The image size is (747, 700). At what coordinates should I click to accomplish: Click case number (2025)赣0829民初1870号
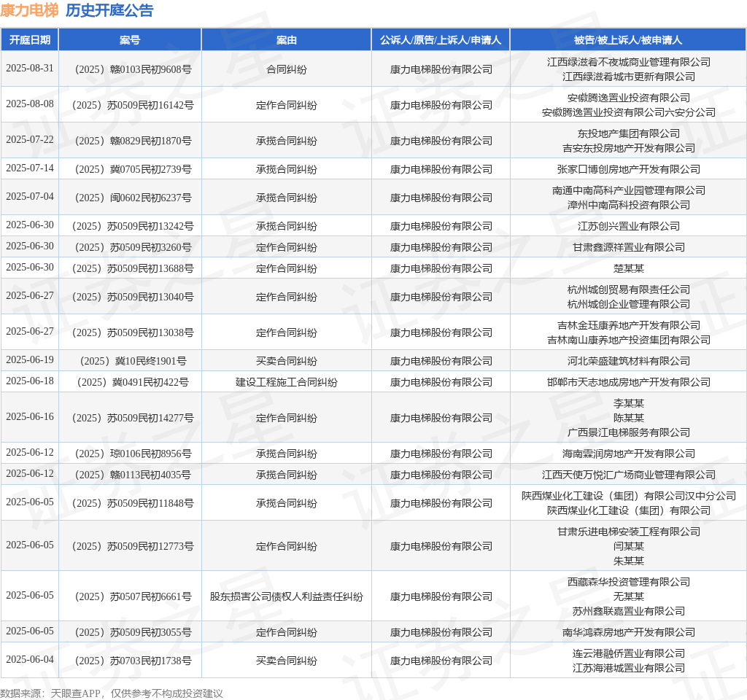click(x=133, y=141)
